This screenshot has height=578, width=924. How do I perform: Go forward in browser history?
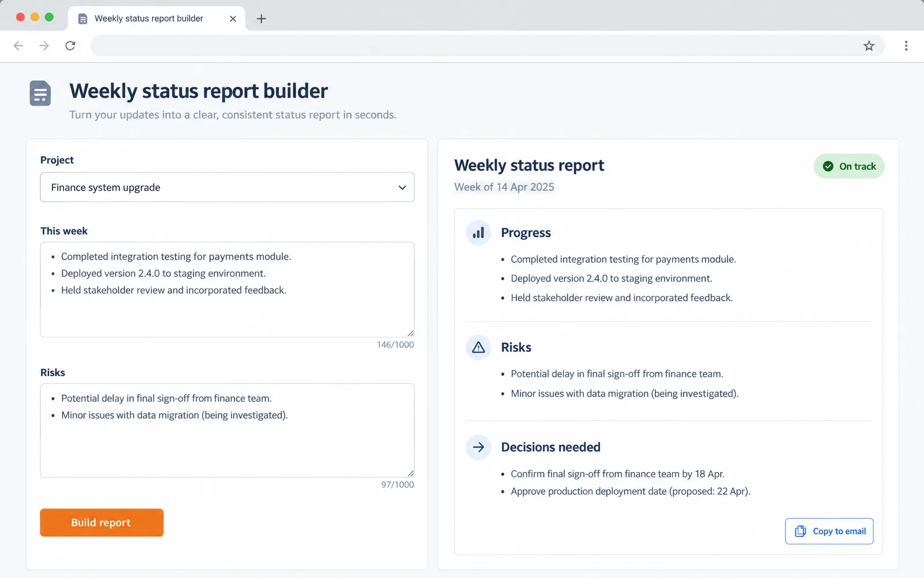coord(44,46)
